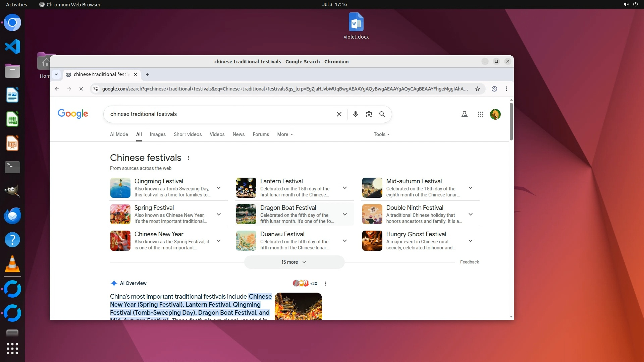Open Chromium three-dot menu
Image resolution: width=644 pixels, height=362 pixels.
506,89
